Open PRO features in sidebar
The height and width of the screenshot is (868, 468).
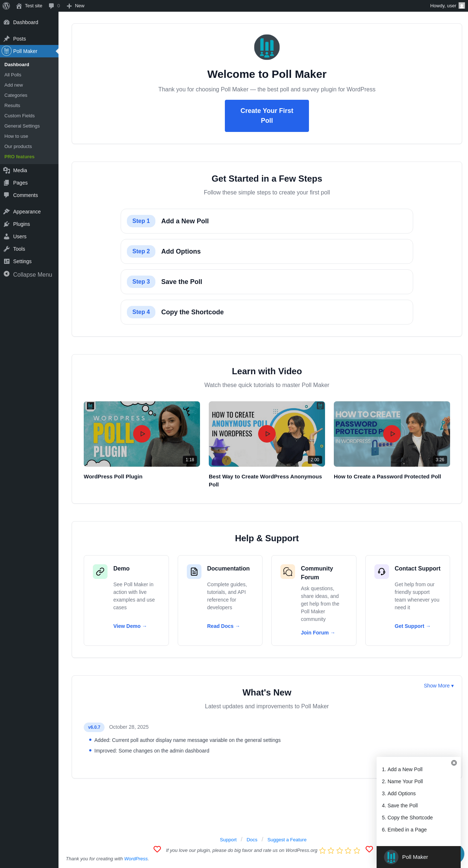[x=19, y=156]
